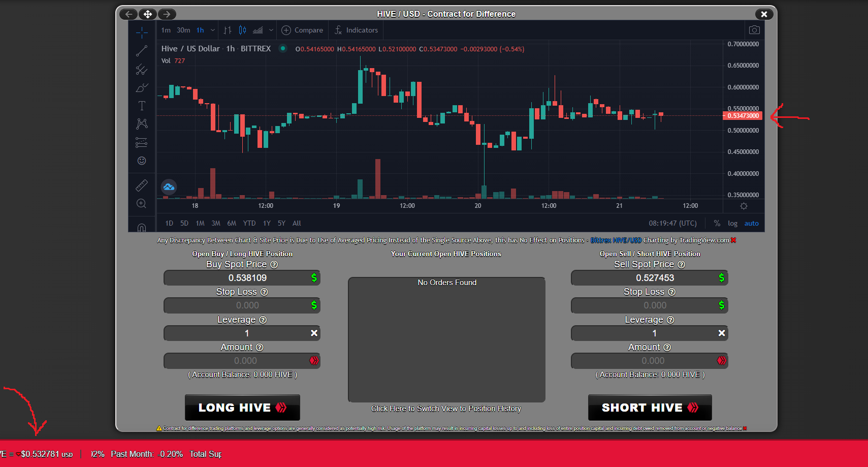Take a chart snapshot with camera icon
Screen dimensions: 868x467
754,30
